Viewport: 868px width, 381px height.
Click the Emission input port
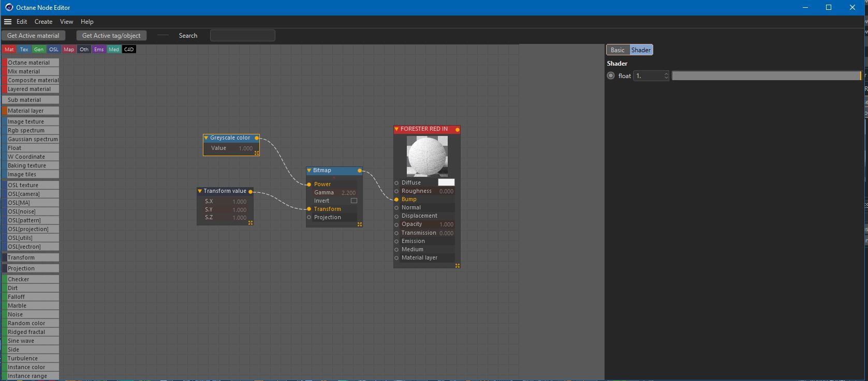(396, 241)
